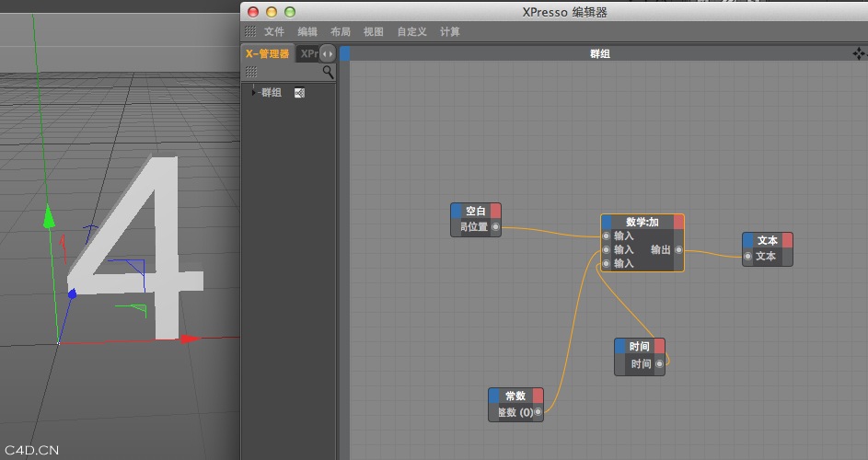Click the blue input square on 文本 node
Image resolution: width=868 pixels, height=460 pixels.
(x=747, y=240)
